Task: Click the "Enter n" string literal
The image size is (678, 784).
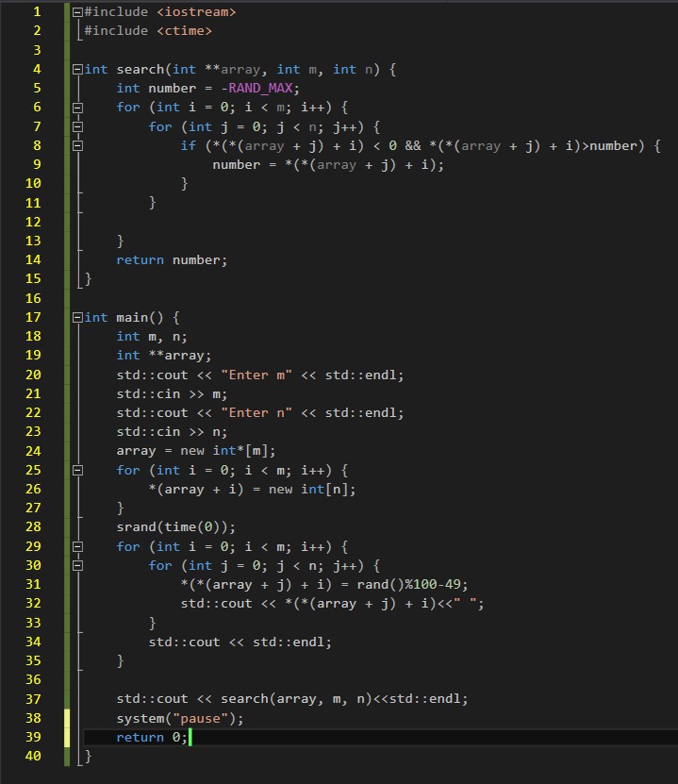Action: (x=256, y=413)
